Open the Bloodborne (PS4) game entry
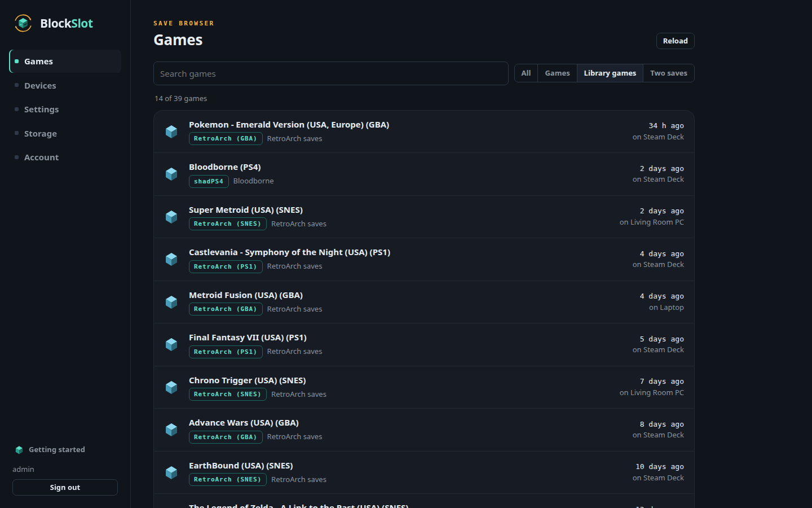The image size is (812, 508). (424, 174)
